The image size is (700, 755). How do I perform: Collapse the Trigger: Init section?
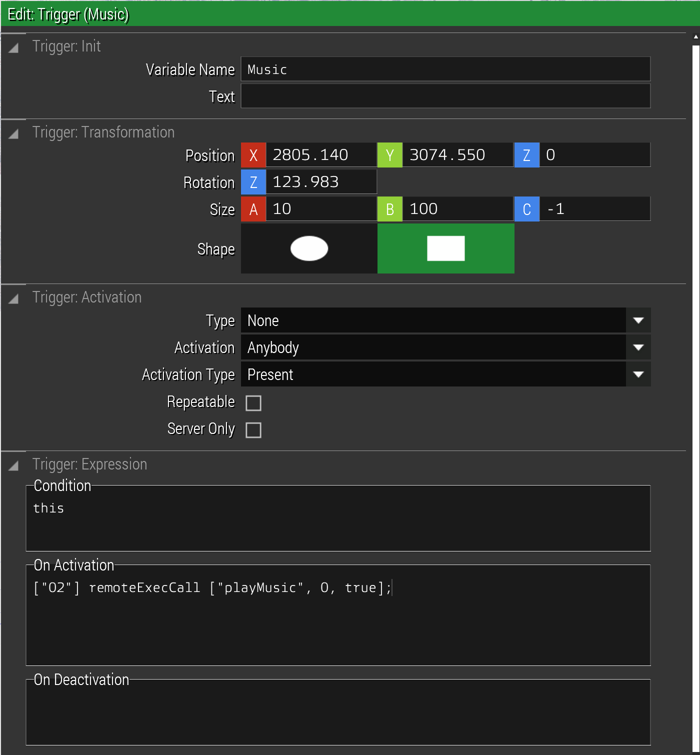(13, 47)
